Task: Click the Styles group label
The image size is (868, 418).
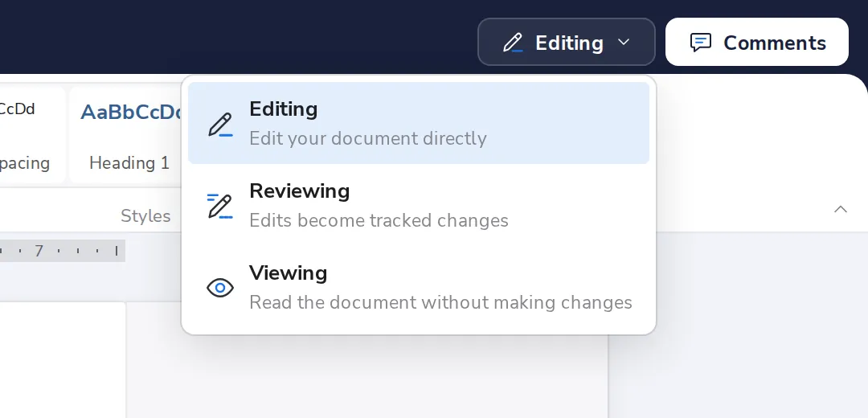Action: [x=145, y=216]
